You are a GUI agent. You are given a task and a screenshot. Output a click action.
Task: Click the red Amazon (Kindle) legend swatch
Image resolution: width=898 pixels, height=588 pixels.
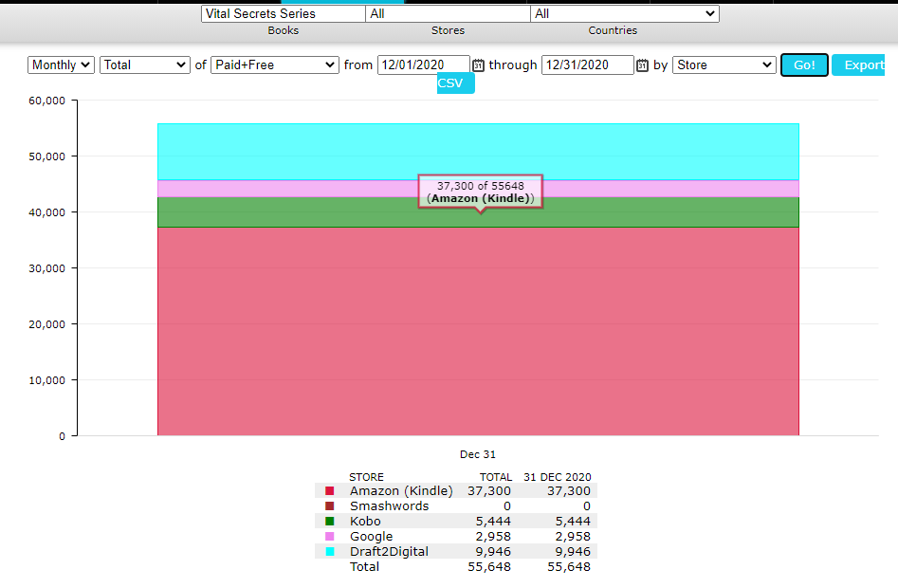[330, 491]
